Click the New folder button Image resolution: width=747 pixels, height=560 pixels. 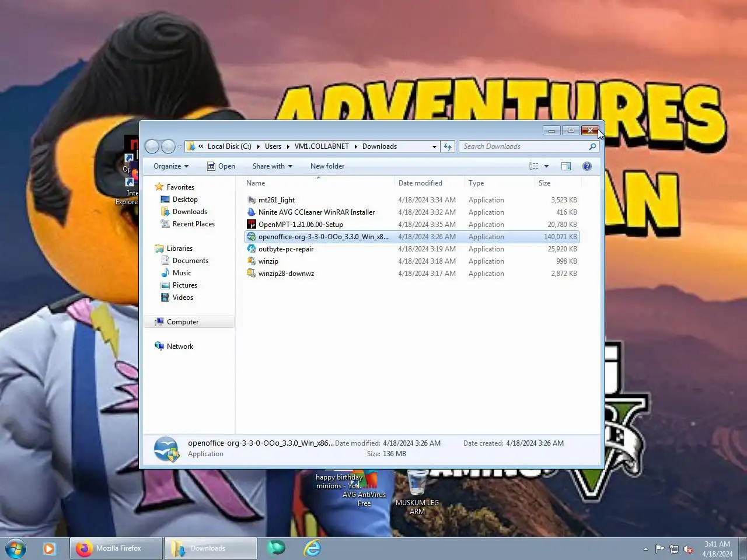point(327,166)
